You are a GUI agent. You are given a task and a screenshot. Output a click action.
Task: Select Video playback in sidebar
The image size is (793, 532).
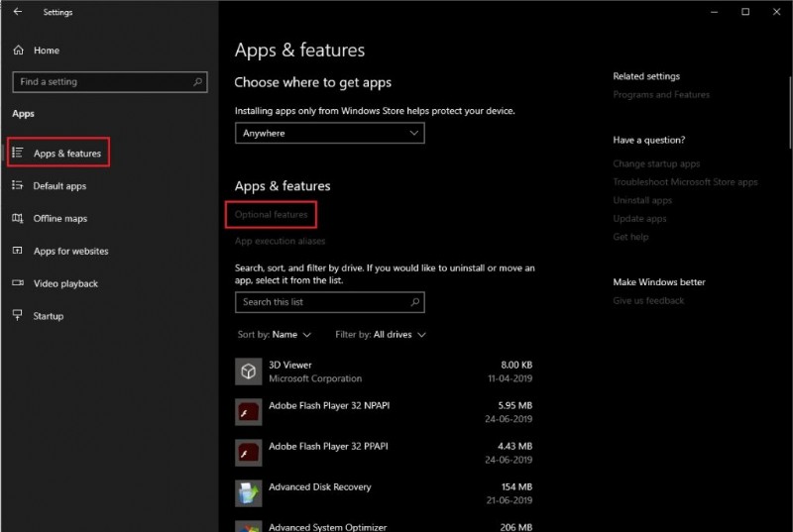coord(65,283)
